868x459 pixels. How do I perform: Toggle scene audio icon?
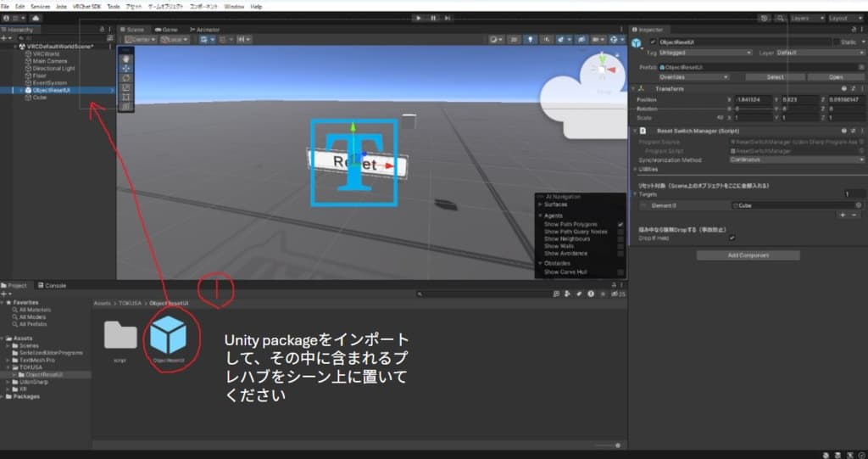(547, 39)
